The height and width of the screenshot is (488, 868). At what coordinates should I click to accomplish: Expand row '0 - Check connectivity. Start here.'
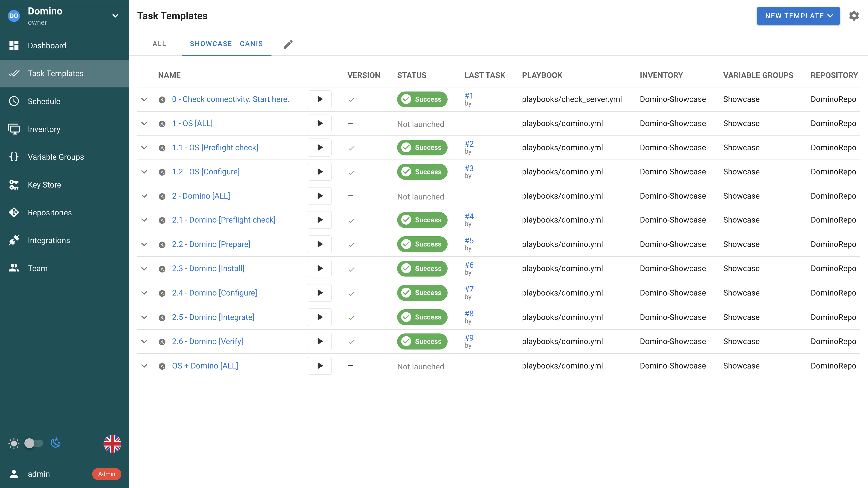tap(144, 100)
